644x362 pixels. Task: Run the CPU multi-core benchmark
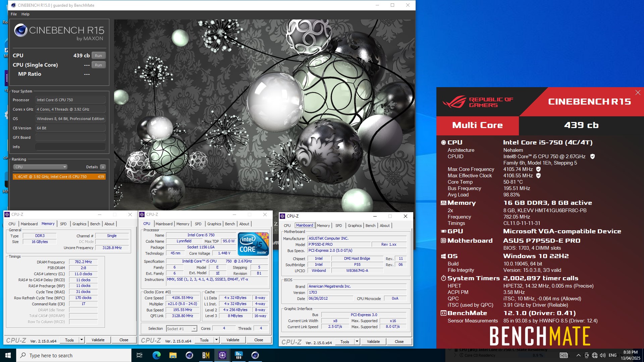coord(98,56)
